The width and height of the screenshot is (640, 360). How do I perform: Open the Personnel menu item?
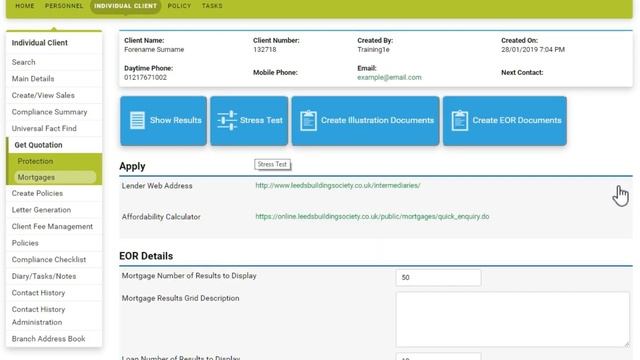point(64,6)
